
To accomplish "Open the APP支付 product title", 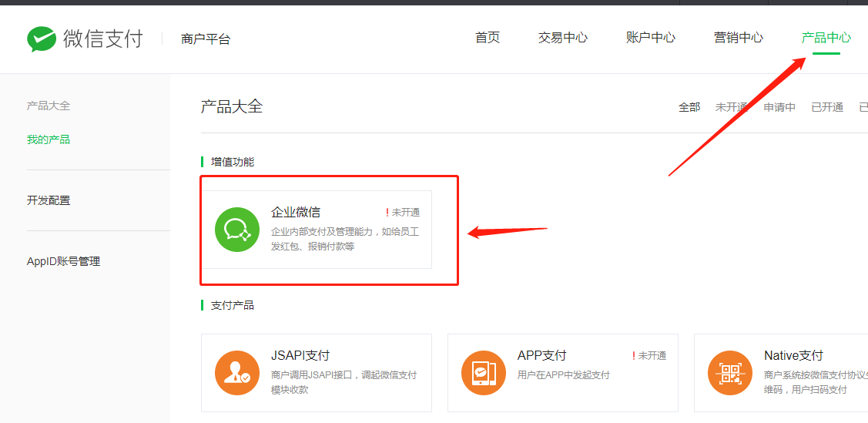I will point(542,355).
